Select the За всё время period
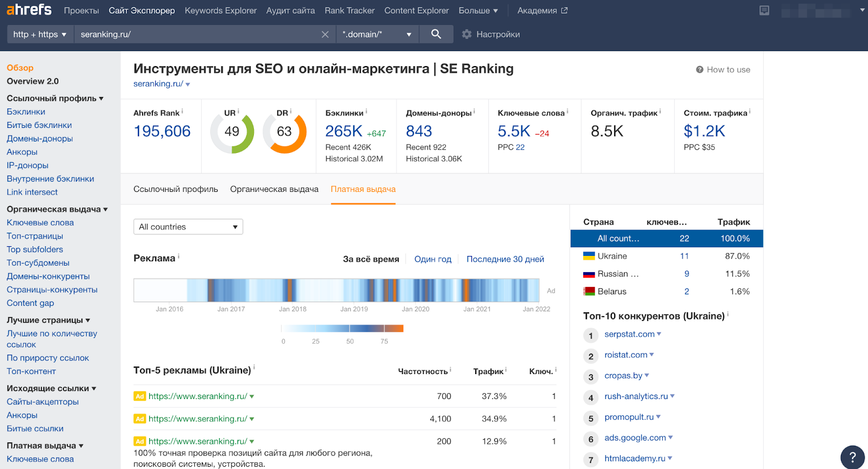The height and width of the screenshot is (469, 868). (371, 259)
